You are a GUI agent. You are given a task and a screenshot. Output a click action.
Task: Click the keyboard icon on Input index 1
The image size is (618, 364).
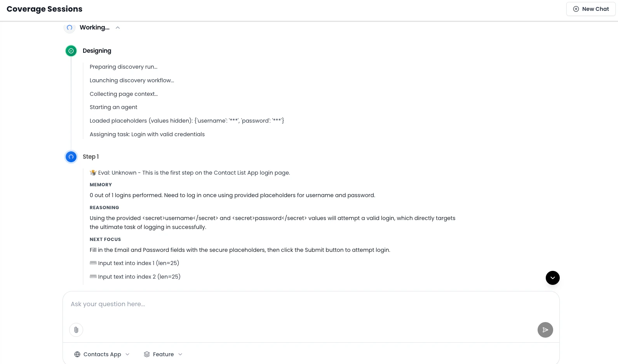click(93, 263)
